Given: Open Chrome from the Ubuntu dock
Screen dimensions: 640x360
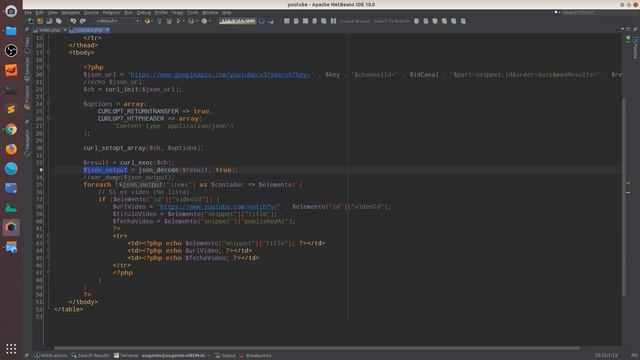Looking at the screenshot, I should pyautogui.click(x=11, y=129).
